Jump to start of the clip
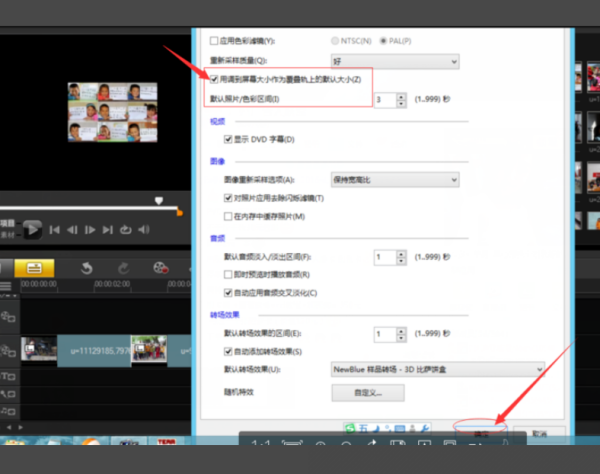This screenshot has width=600, height=474. (x=56, y=230)
